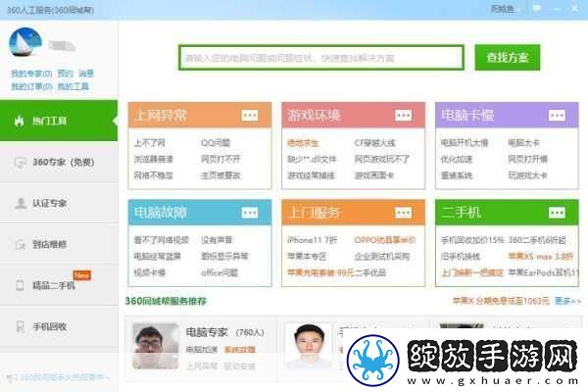Screen dimensions: 588x392
Task: Select 视频卡顿 entry
Action: 150,272
